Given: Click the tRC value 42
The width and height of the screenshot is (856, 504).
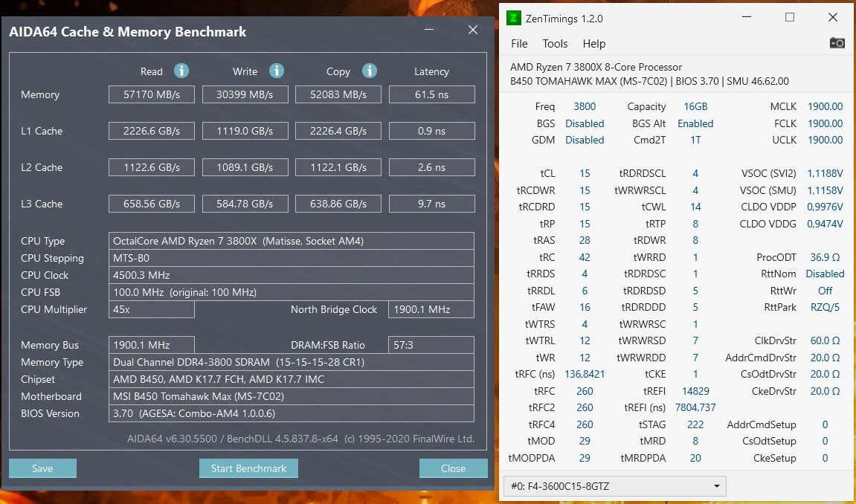Looking at the screenshot, I should (585, 257).
